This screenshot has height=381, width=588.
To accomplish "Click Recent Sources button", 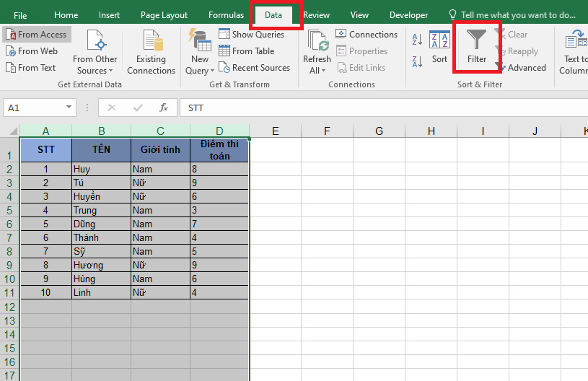I will point(254,68).
